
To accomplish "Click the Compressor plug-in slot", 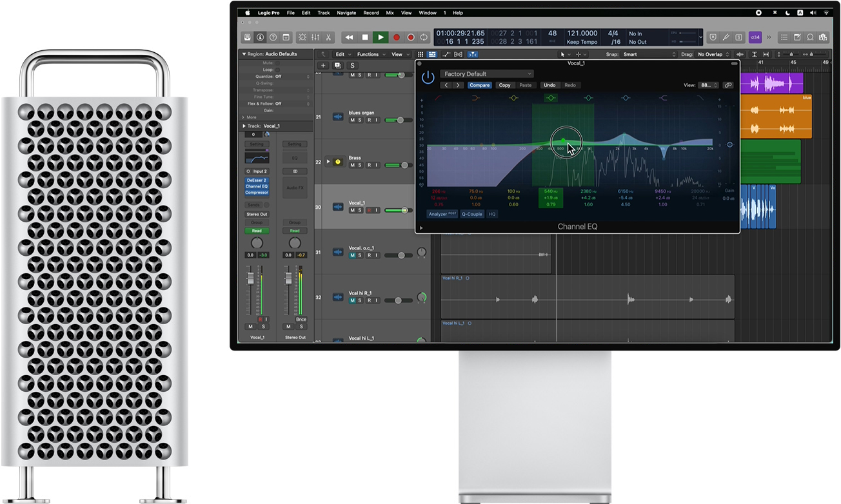I will coord(257,192).
